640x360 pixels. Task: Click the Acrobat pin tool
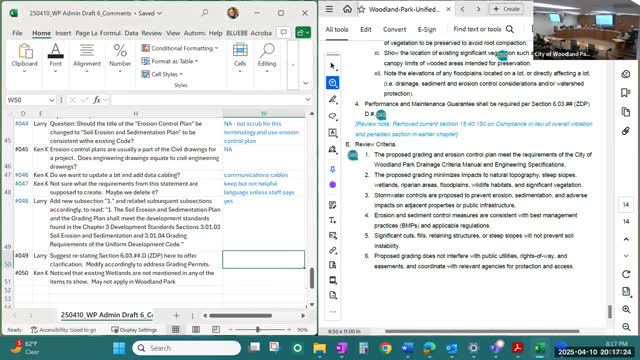tap(333, 169)
